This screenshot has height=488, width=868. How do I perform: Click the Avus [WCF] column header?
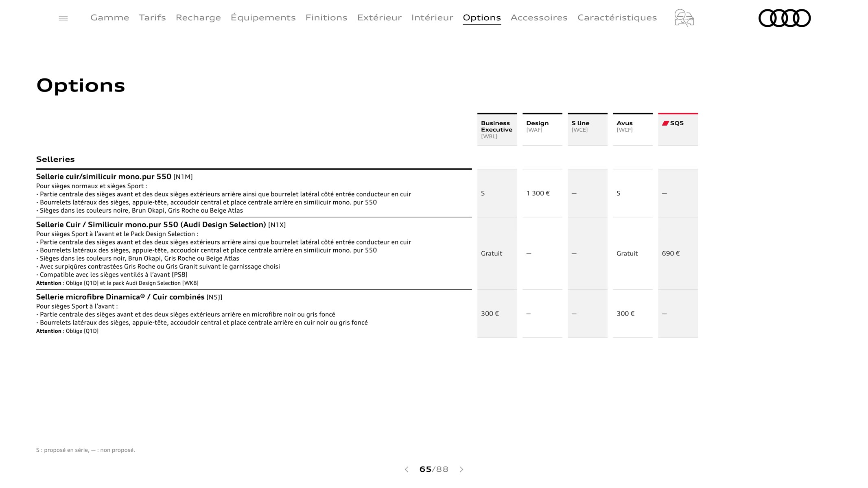coord(632,129)
